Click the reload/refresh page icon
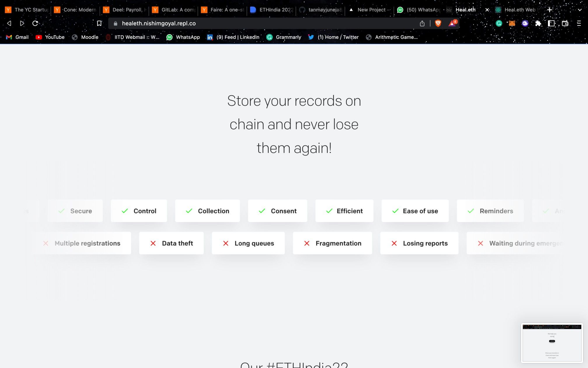The image size is (588, 368). tap(36, 23)
